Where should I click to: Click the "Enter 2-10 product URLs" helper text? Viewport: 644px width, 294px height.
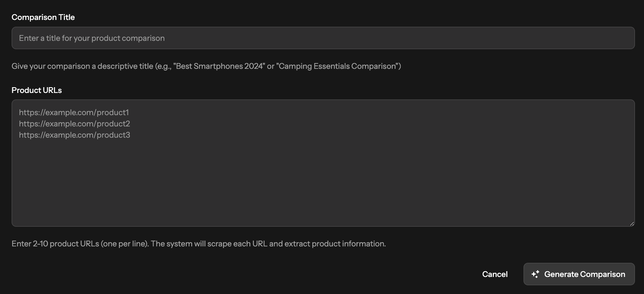[199, 244]
